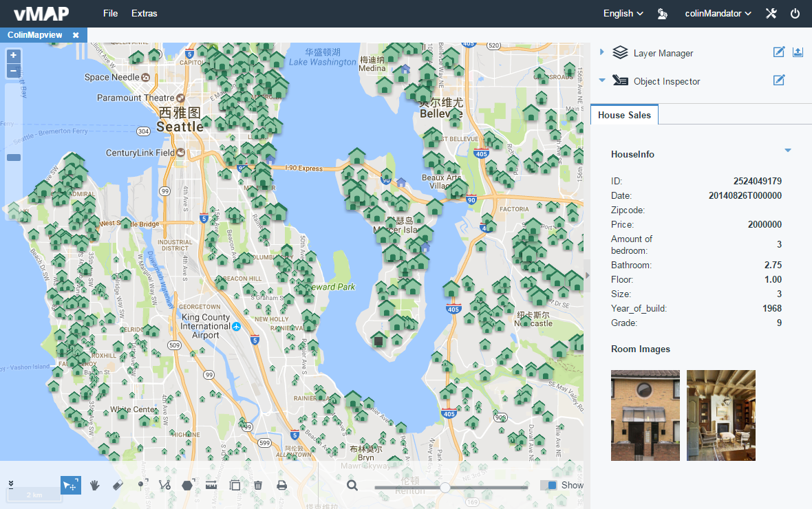Open the wrench and screwdriver settings
The width and height of the screenshot is (812, 509).
coord(771,14)
